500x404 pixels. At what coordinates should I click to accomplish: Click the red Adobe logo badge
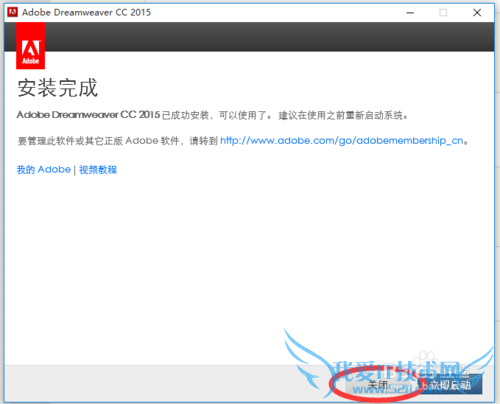coord(31,46)
